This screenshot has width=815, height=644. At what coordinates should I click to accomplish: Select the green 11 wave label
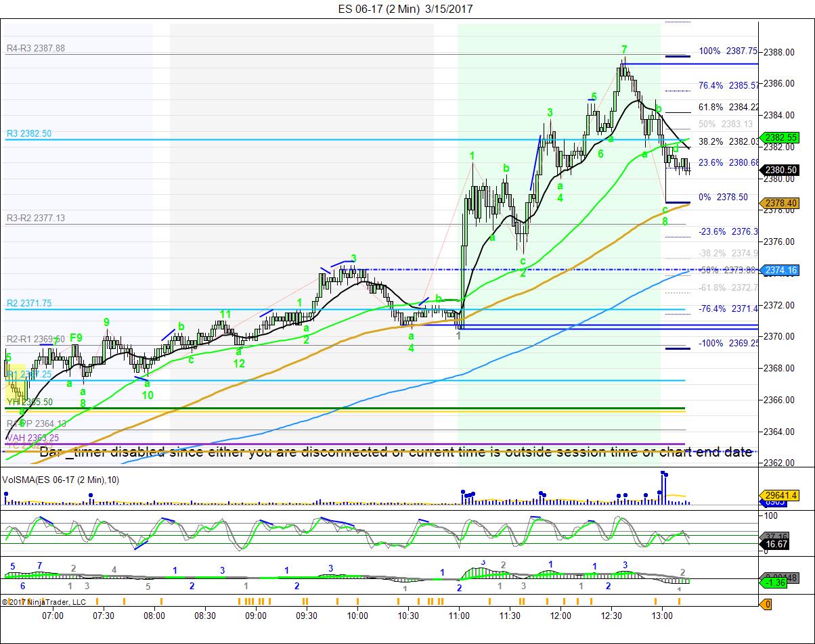click(x=225, y=315)
